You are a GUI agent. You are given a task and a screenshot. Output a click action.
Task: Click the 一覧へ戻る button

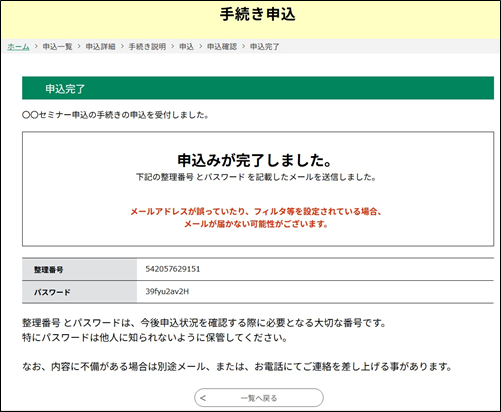259,398
